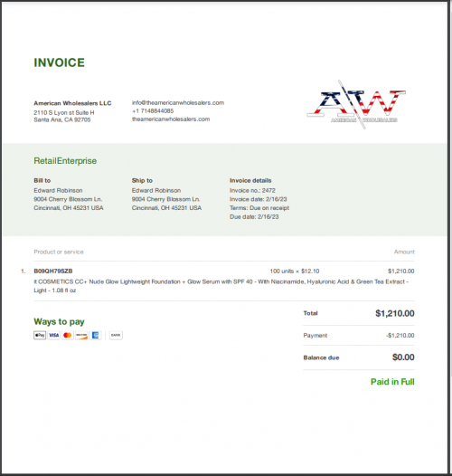Click the Bill to label
452x476 pixels.
click(x=42, y=180)
